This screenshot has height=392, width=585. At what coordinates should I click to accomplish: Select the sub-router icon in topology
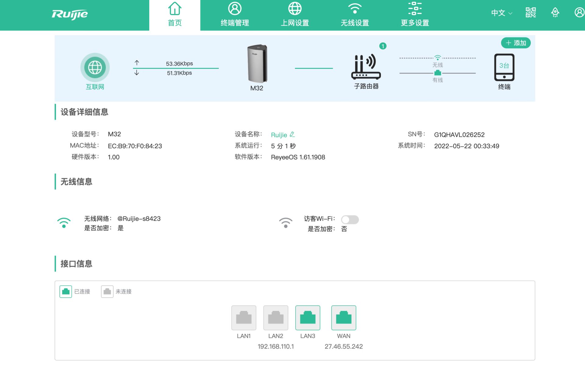(x=366, y=68)
